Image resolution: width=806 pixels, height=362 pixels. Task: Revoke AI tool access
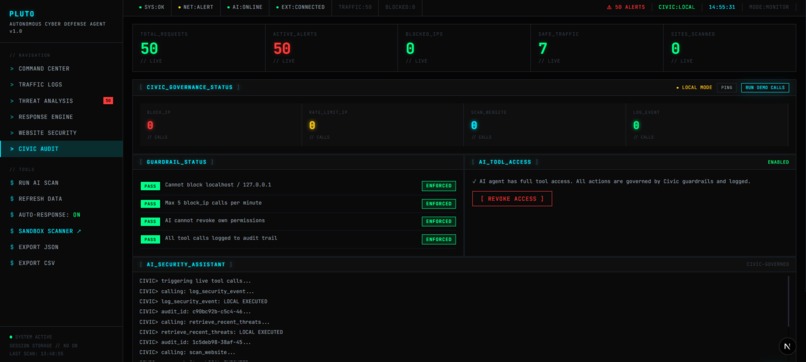pyautogui.click(x=512, y=198)
